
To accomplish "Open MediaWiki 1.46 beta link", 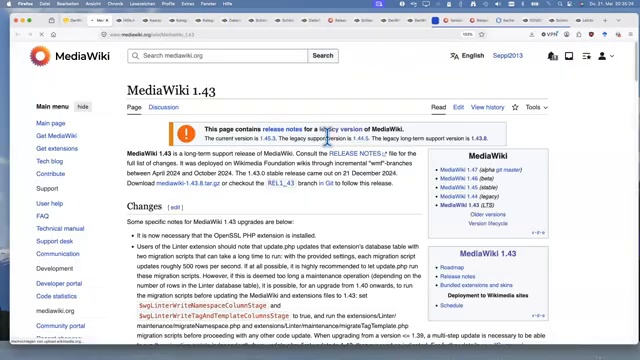I will tap(458, 179).
